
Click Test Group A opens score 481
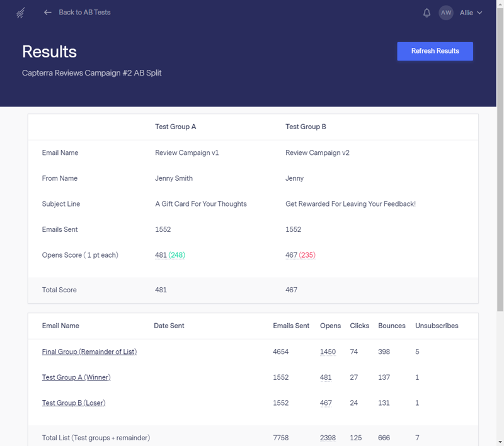coord(161,255)
